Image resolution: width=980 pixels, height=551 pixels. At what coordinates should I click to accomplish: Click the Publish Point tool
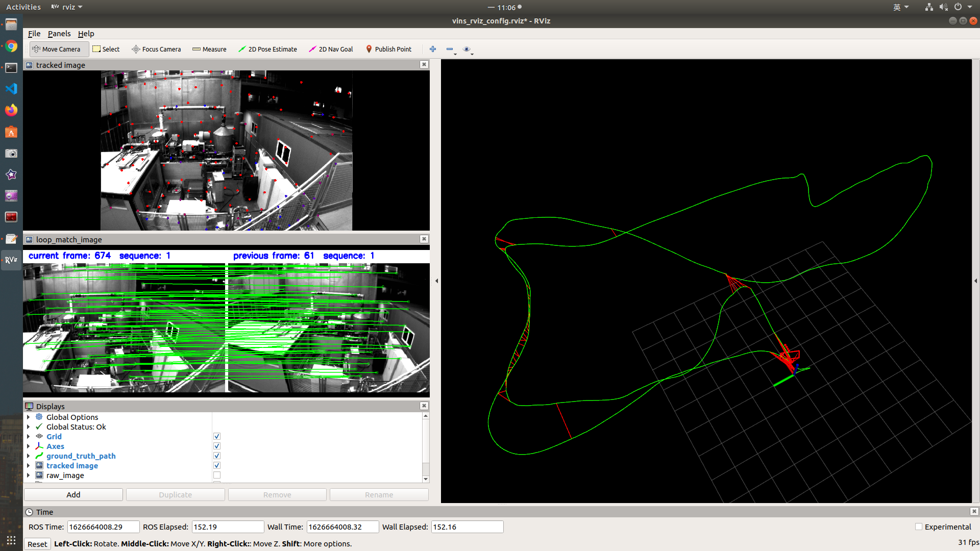tap(388, 49)
